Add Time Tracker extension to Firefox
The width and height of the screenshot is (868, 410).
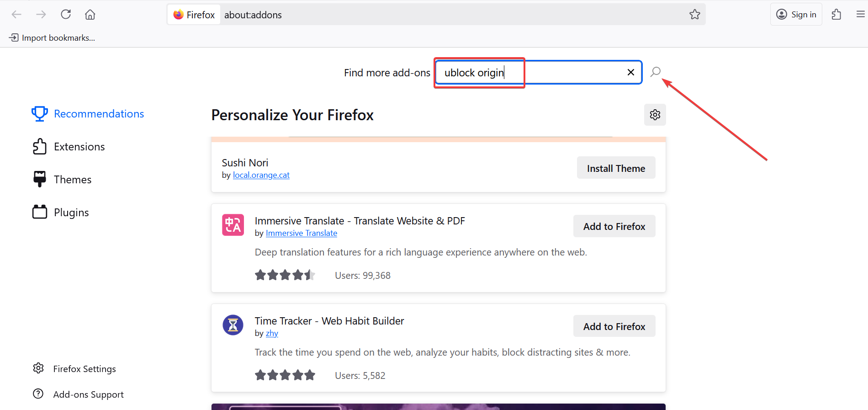click(x=614, y=326)
